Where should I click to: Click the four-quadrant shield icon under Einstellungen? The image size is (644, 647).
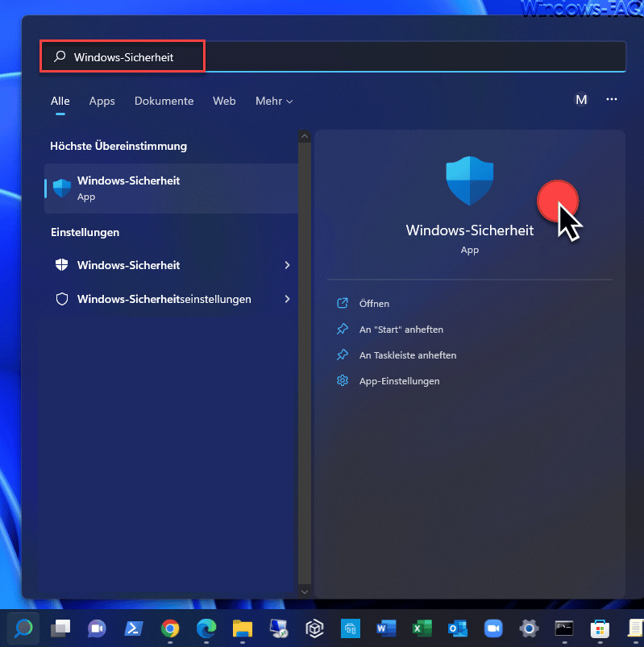(x=62, y=265)
